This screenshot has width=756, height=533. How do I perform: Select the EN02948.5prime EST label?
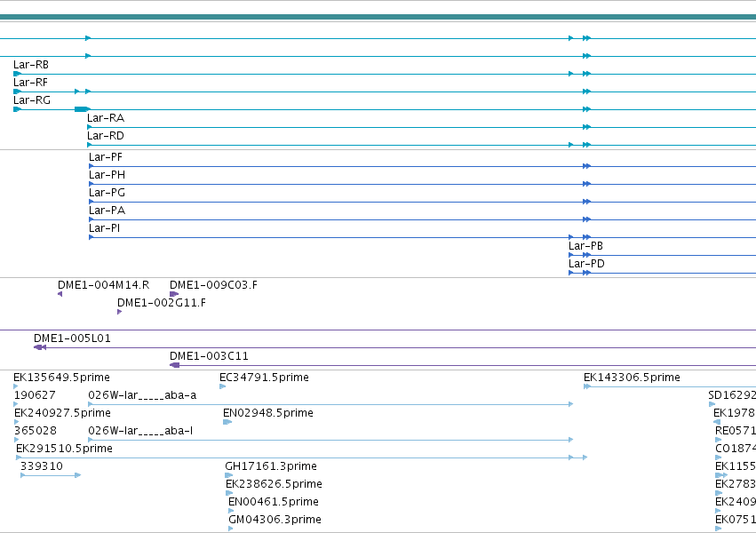click(268, 413)
